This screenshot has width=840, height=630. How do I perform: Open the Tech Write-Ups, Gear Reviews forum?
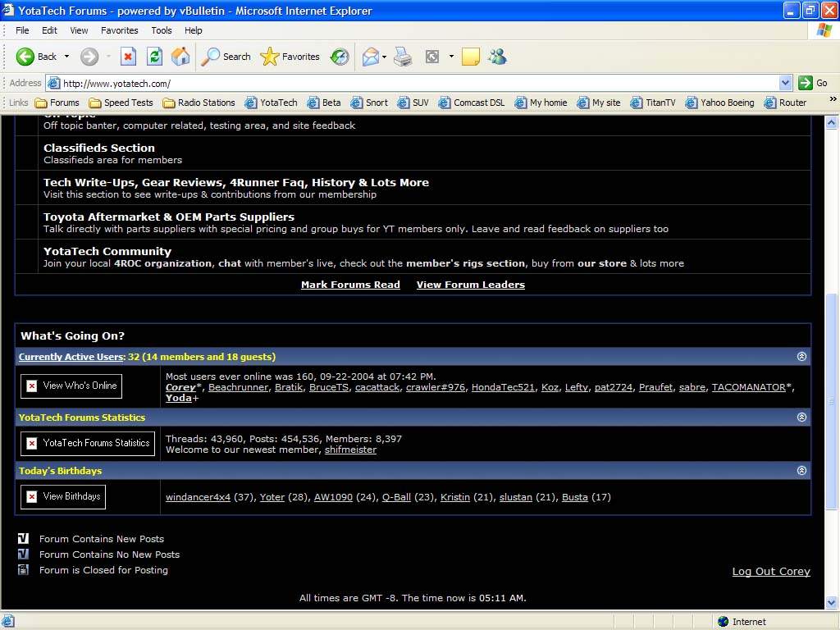point(236,182)
